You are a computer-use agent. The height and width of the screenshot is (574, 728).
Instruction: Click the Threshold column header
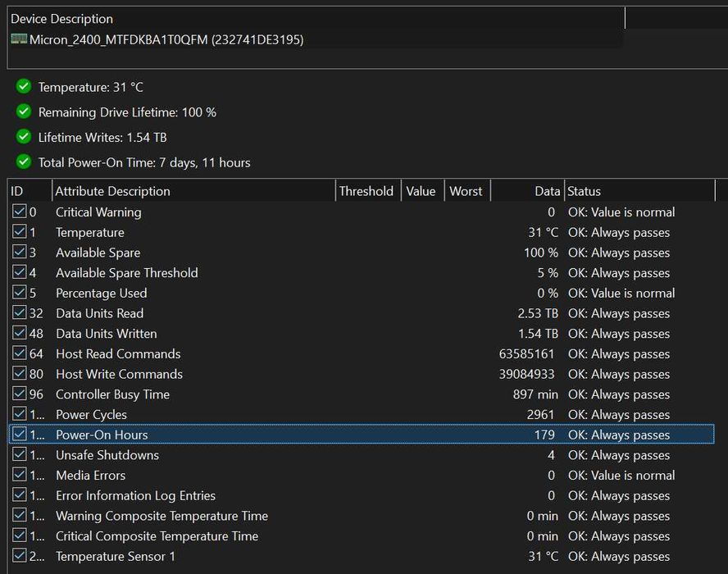[x=366, y=191]
